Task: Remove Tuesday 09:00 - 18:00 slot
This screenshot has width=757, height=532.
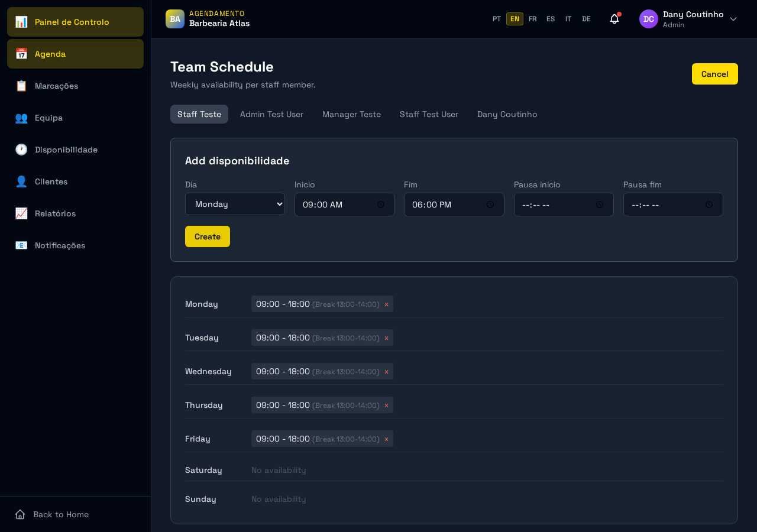Action: [x=386, y=338]
